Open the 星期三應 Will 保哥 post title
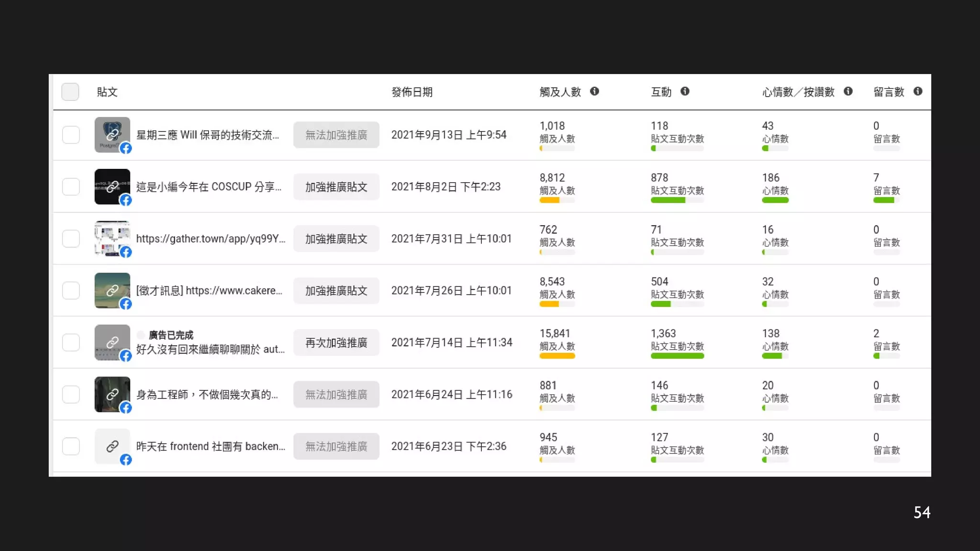The height and width of the screenshot is (551, 980). pos(207,135)
